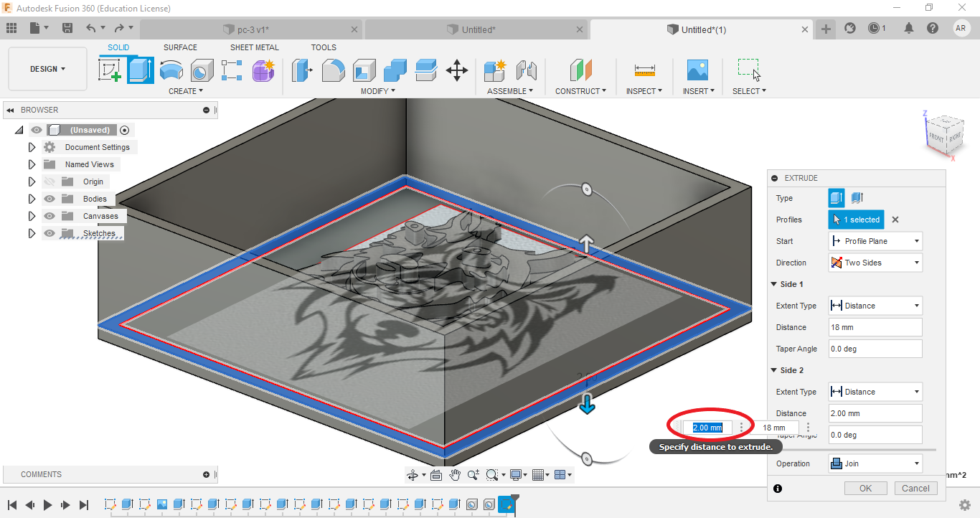Save the document with the Save icon
Image resolution: width=980 pixels, height=518 pixels.
pos(67,28)
